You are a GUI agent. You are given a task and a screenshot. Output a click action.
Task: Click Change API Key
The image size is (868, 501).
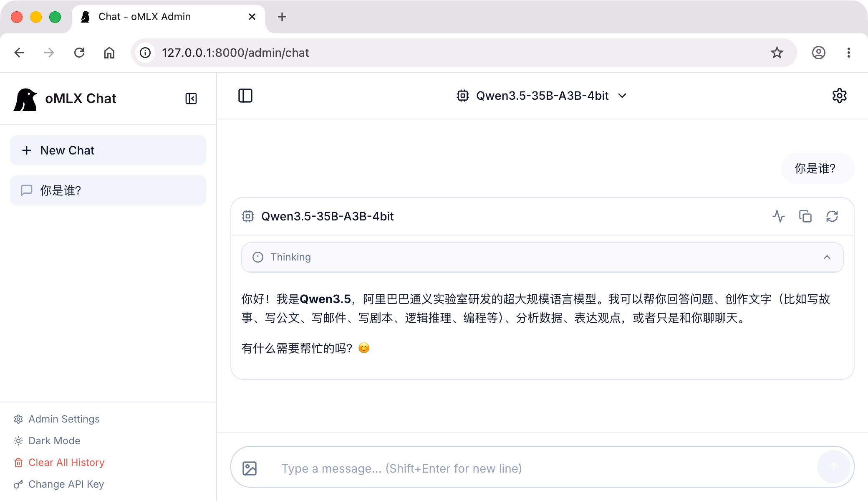tap(66, 484)
